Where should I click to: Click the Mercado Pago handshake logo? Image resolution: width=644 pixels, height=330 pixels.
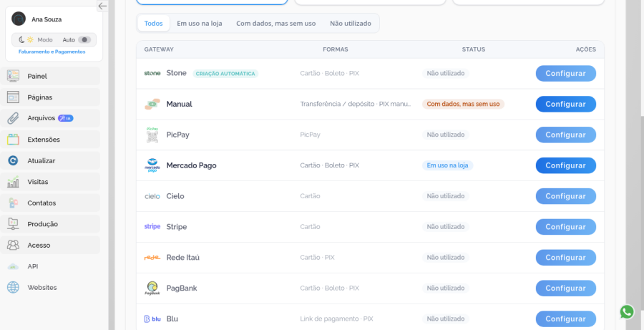coord(152,165)
